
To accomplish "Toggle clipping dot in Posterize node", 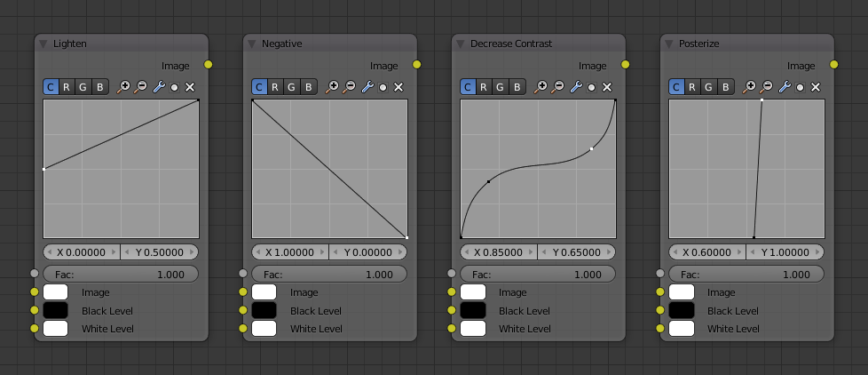I will pyautogui.click(x=801, y=87).
